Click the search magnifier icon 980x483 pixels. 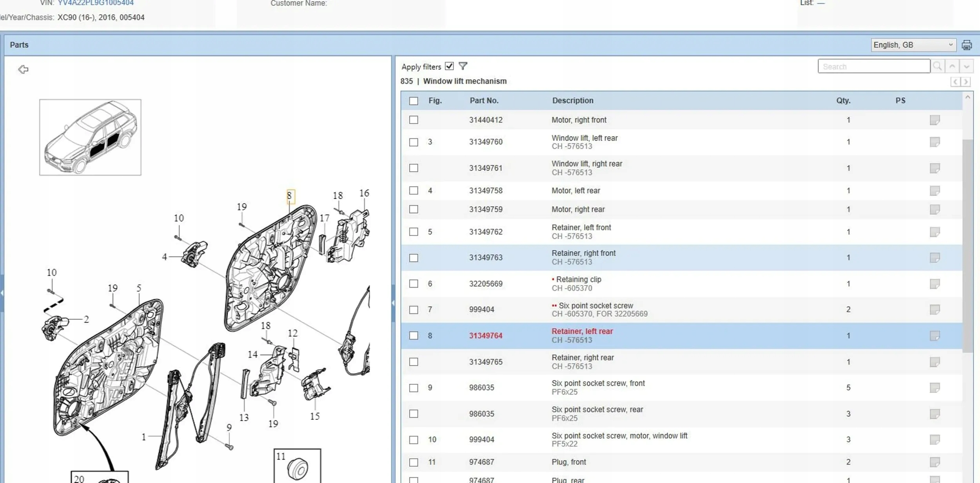938,66
